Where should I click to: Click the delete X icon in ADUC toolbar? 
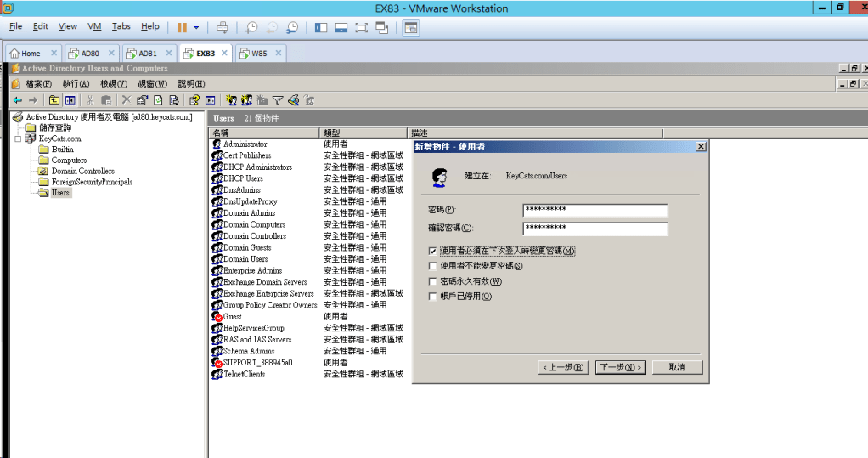127,100
